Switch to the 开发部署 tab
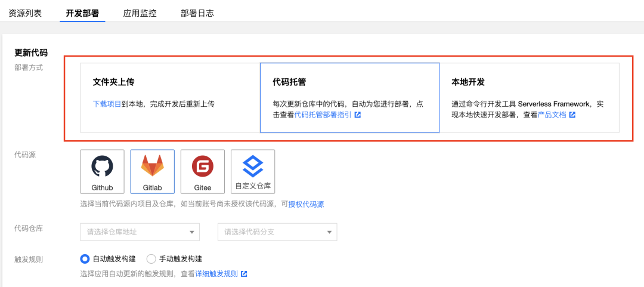The height and width of the screenshot is (287, 644). (82, 13)
